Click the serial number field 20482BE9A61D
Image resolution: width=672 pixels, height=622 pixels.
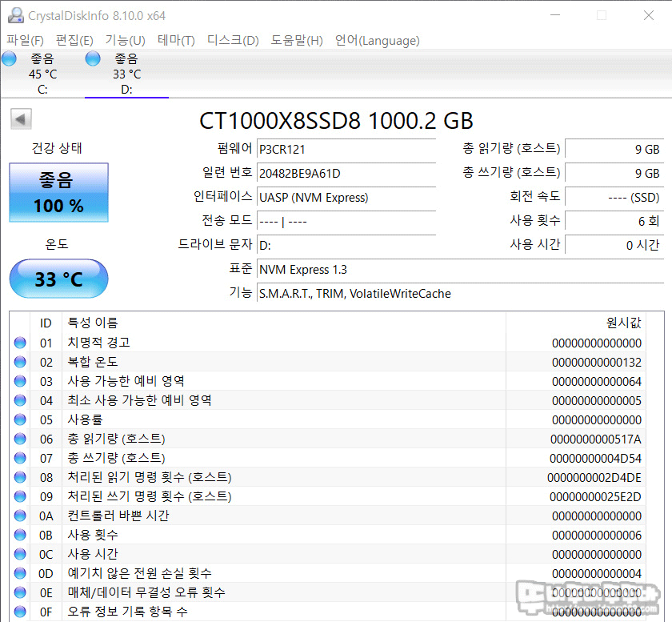pos(346,173)
